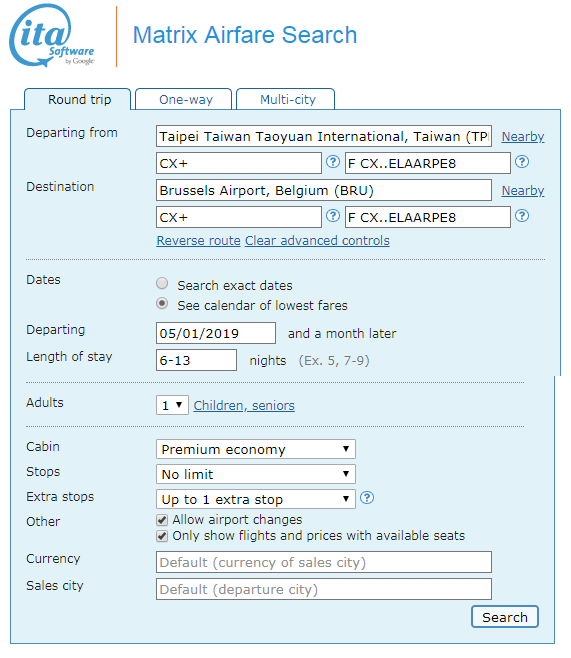Expand the Cabin dropdown showing Premium economy
The image size is (571, 658).
coord(256,449)
